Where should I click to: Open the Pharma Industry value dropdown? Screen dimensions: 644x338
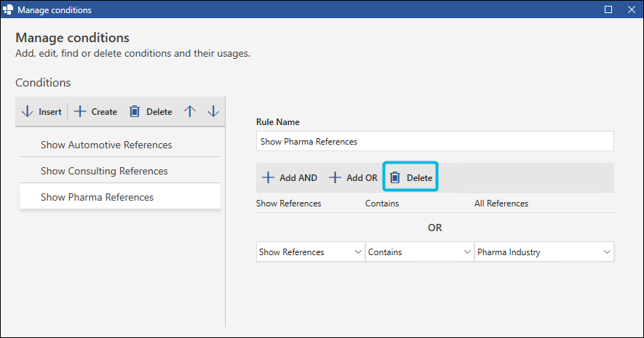click(x=544, y=252)
